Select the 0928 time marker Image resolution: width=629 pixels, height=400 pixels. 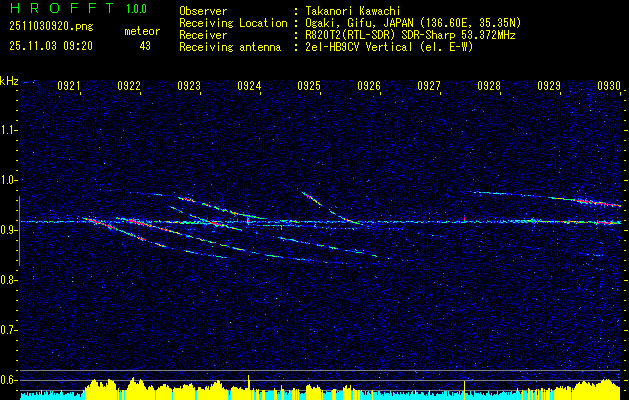(489, 85)
